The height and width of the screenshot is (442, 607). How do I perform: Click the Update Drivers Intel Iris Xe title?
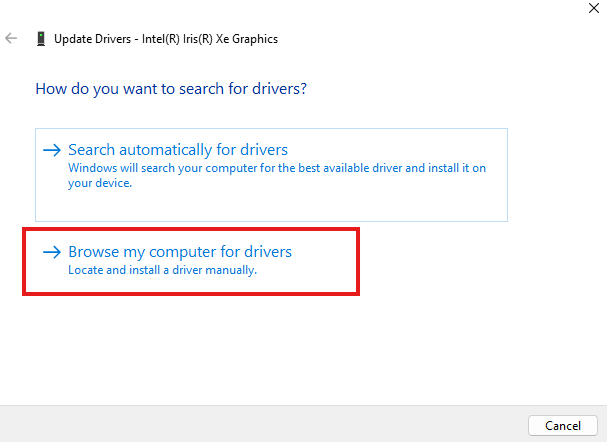(x=166, y=39)
